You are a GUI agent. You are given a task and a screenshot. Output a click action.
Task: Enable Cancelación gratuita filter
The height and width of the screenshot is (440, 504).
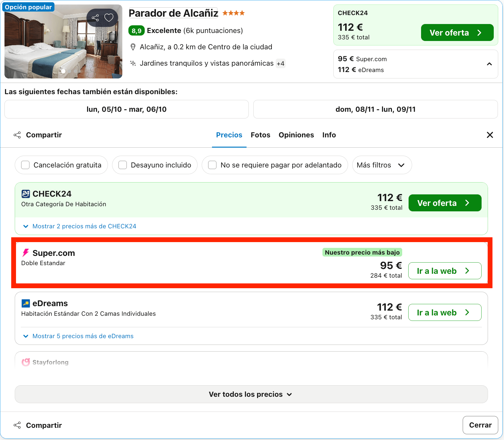click(25, 165)
